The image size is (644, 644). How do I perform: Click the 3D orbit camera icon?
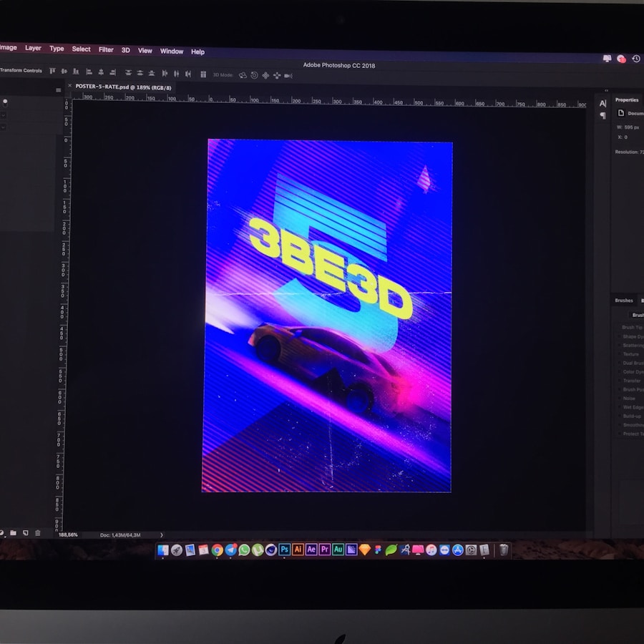point(243,75)
